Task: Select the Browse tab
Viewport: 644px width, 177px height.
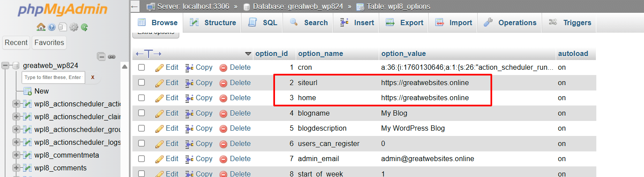Action: (157, 23)
